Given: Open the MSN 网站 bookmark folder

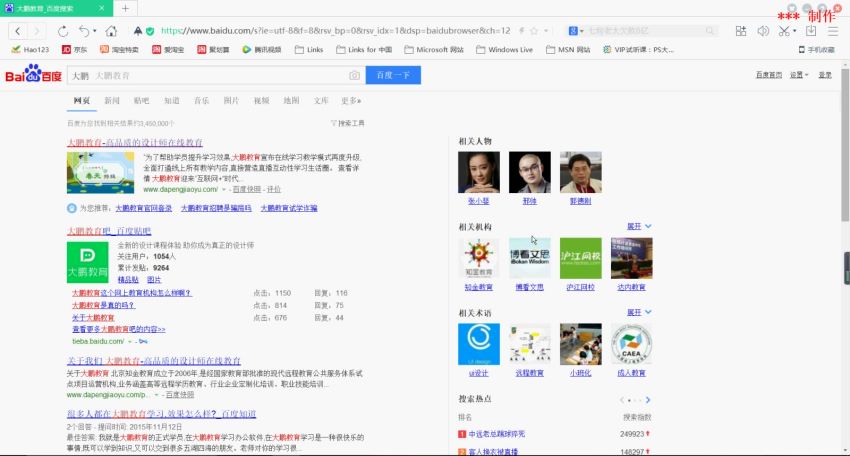Looking at the screenshot, I should tap(568, 49).
